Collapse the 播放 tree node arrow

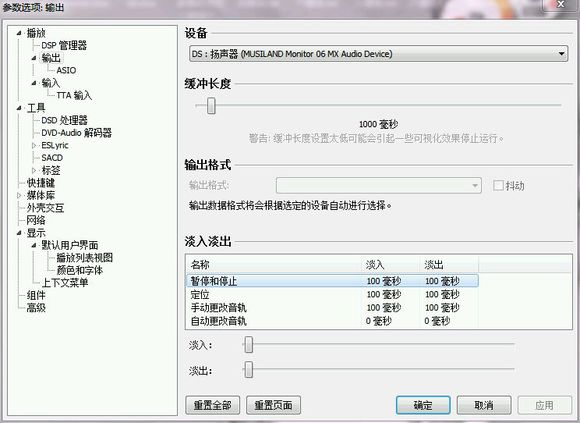[x=19, y=33]
